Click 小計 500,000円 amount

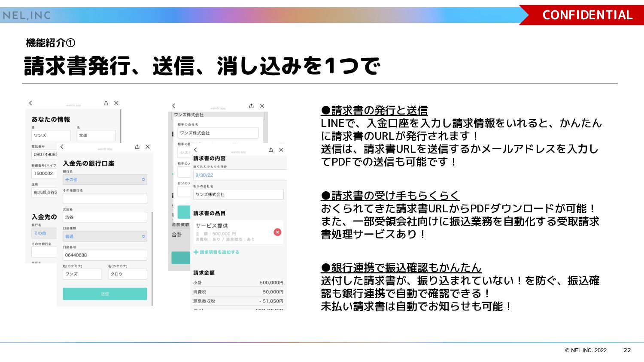[x=271, y=283]
